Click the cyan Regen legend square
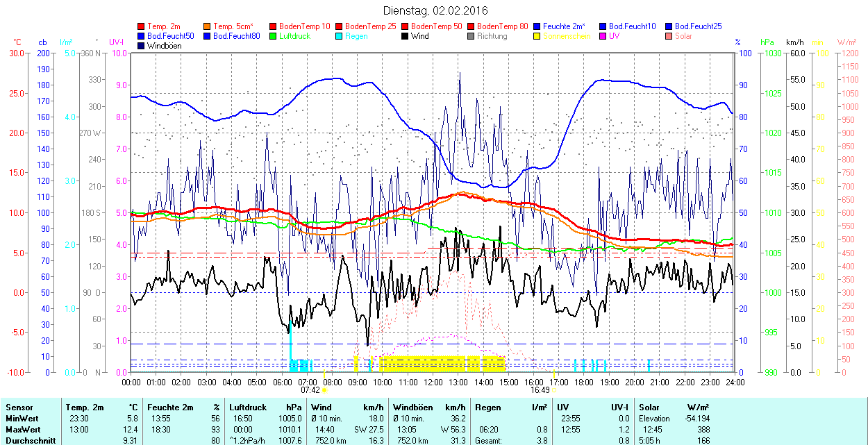This screenshot has height=445, width=868. coord(340,36)
